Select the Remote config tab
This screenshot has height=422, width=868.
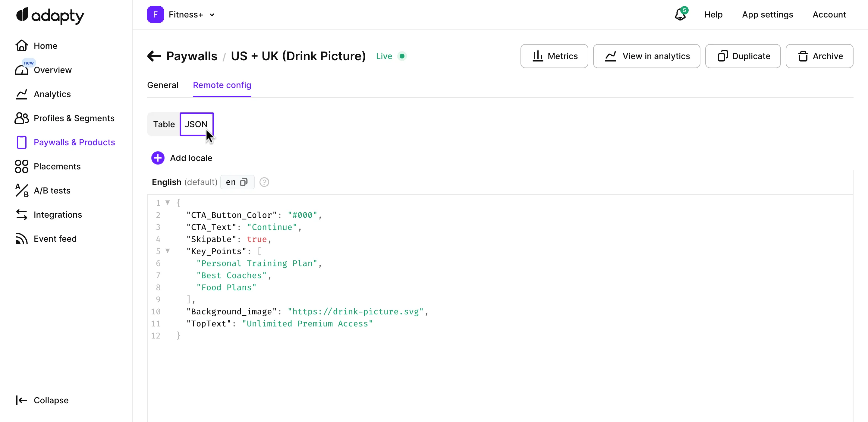click(222, 85)
